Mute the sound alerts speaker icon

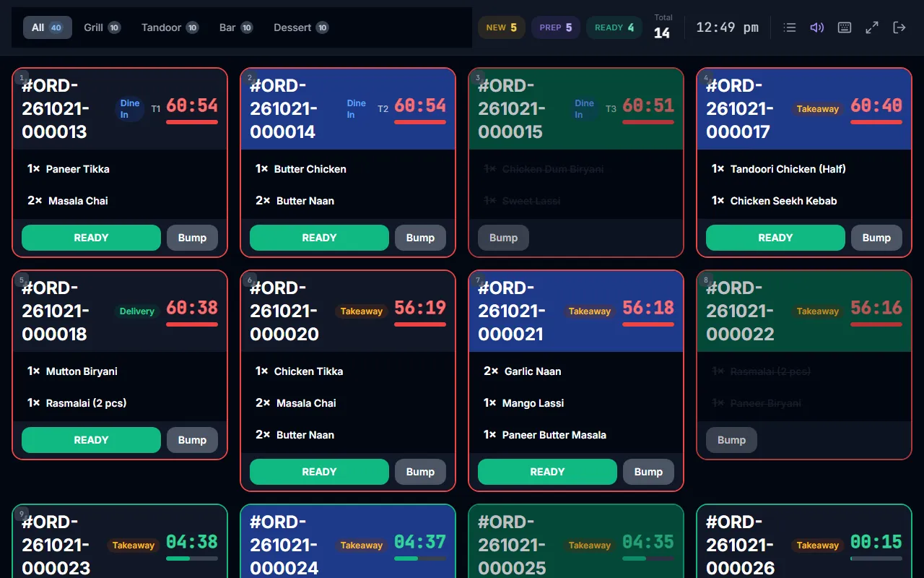(817, 27)
